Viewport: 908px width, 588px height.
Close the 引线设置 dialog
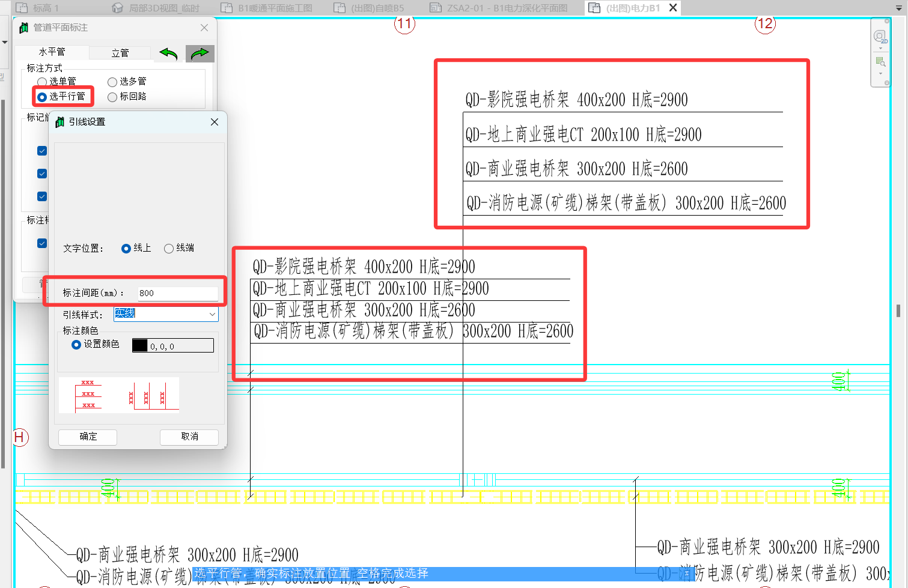[215, 122]
